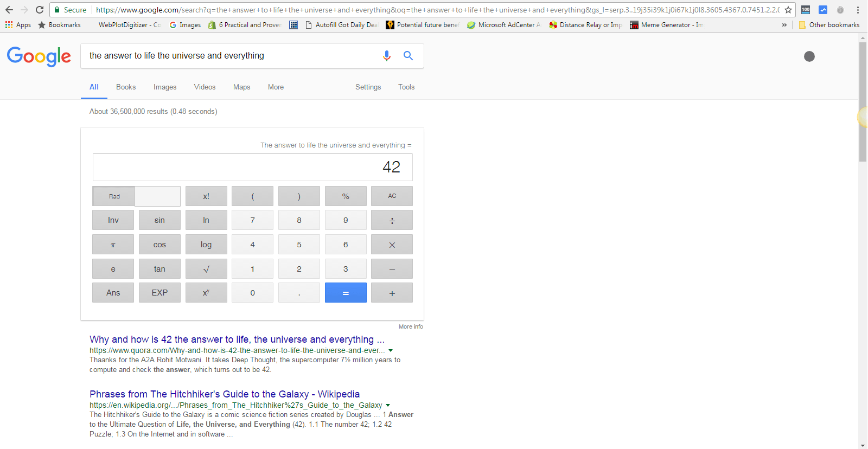This screenshot has width=868, height=449.
Task: Expand the Wikipedia result dropdown arrow
Action: [388, 405]
